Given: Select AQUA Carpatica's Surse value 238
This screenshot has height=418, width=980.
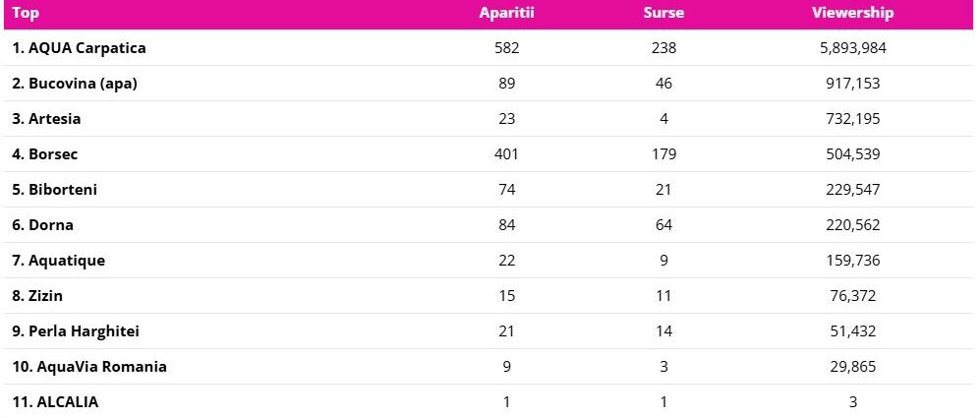Looking at the screenshot, I should pos(663,47).
